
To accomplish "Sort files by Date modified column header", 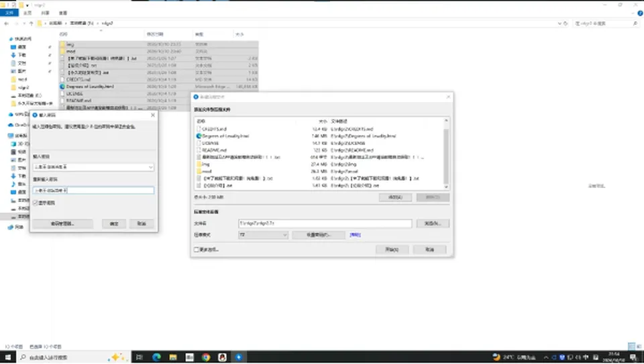I will tap(155, 34).
